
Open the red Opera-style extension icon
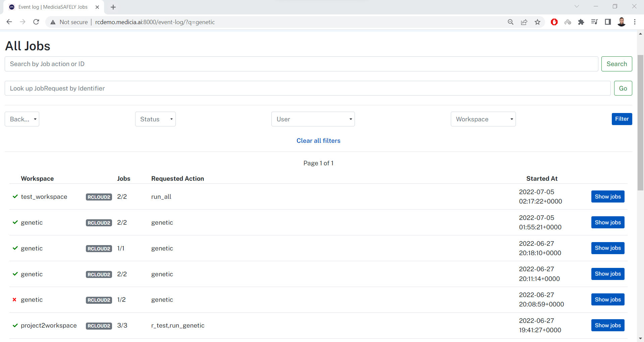pos(554,22)
